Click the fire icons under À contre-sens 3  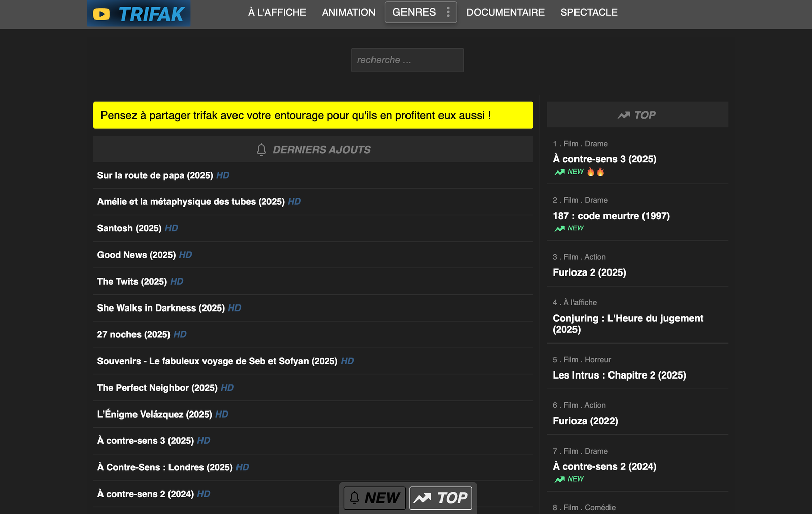click(595, 172)
